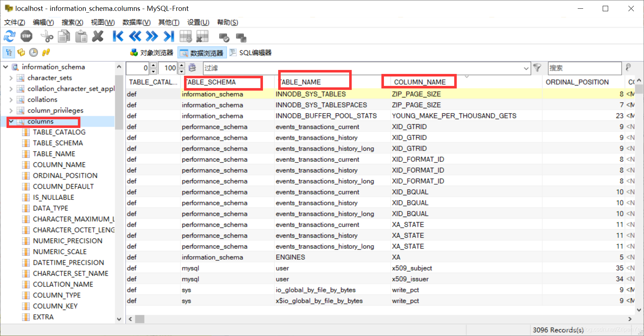Go to previous records icon
644x336 pixels.
[135, 36]
